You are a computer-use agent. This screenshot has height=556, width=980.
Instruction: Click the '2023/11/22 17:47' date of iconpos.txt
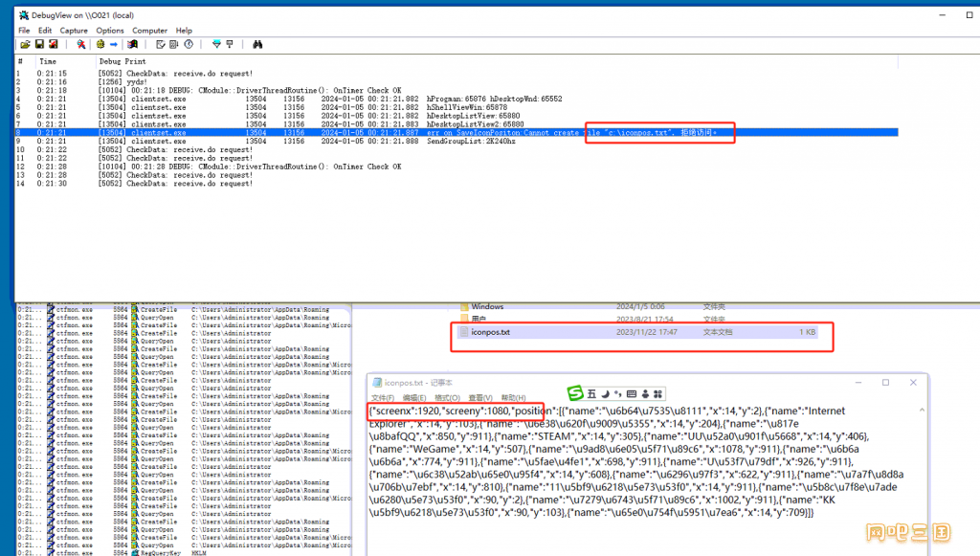(x=647, y=332)
